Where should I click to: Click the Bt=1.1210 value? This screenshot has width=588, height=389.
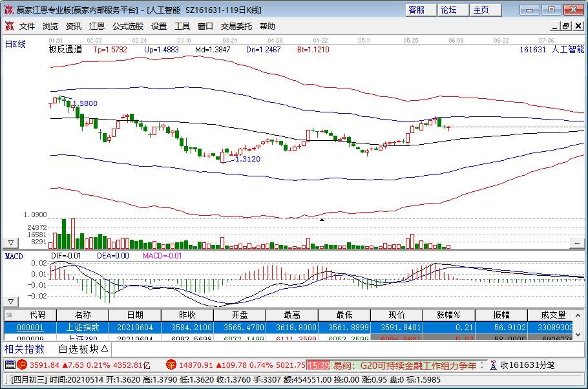[x=313, y=50]
